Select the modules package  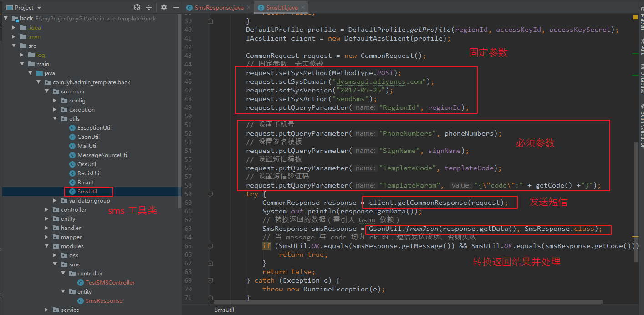[72, 246]
